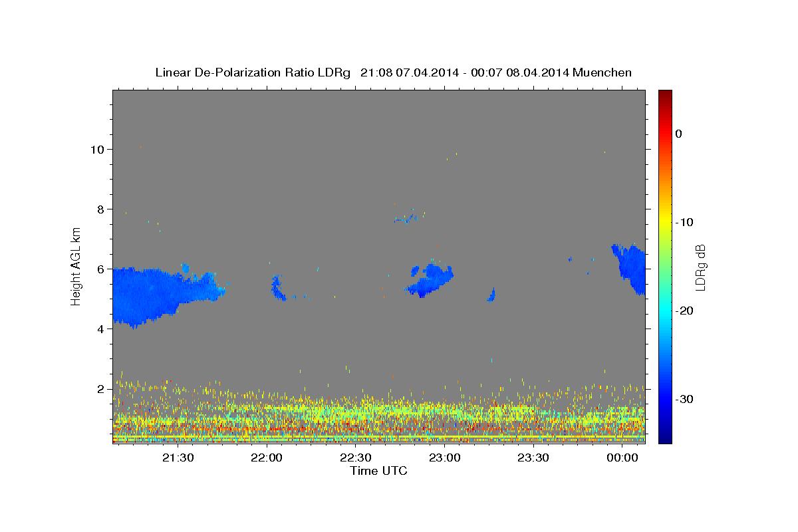Click the 23:30 time tick label
The image size is (798, 532).
(534, 458)
